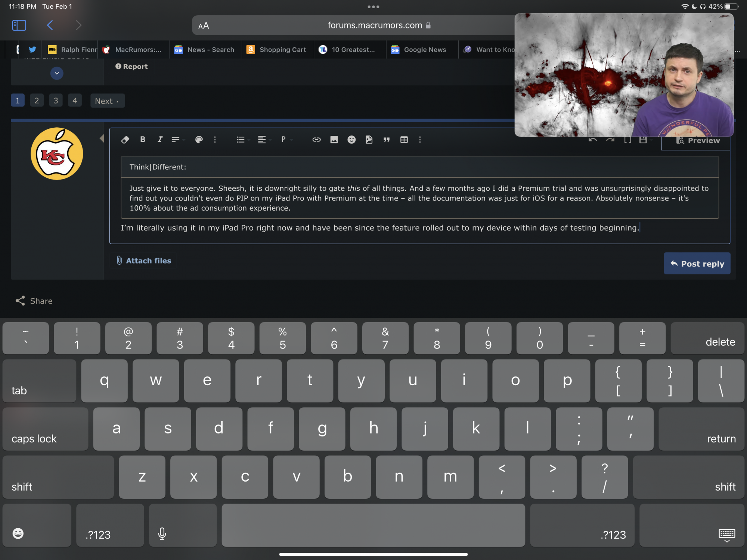This screenshot has width=747, height=560.
Task: Click the insert image icon
Action: tap(334, 140)
